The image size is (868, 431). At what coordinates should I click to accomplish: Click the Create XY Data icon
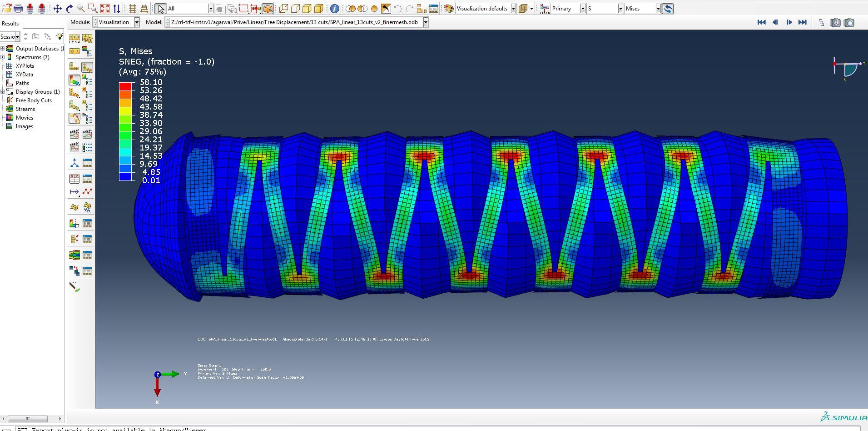[x=74, y=179]
